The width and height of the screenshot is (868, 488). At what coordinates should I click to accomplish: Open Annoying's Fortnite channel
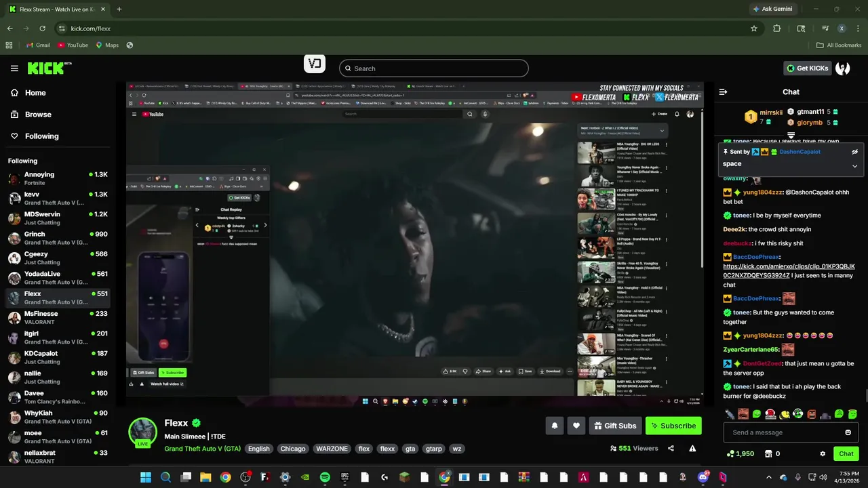(x=57, y=178)
